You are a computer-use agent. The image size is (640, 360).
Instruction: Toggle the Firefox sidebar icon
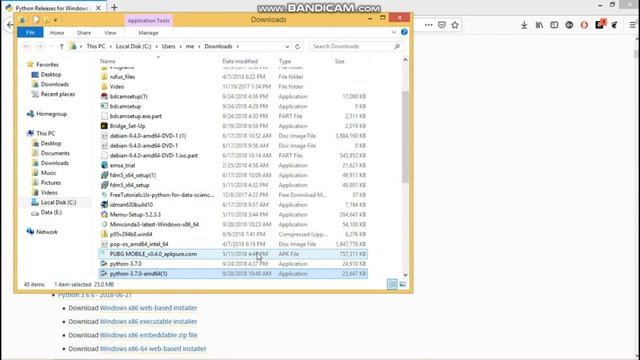pyautogui.click(x=554, y=25)
